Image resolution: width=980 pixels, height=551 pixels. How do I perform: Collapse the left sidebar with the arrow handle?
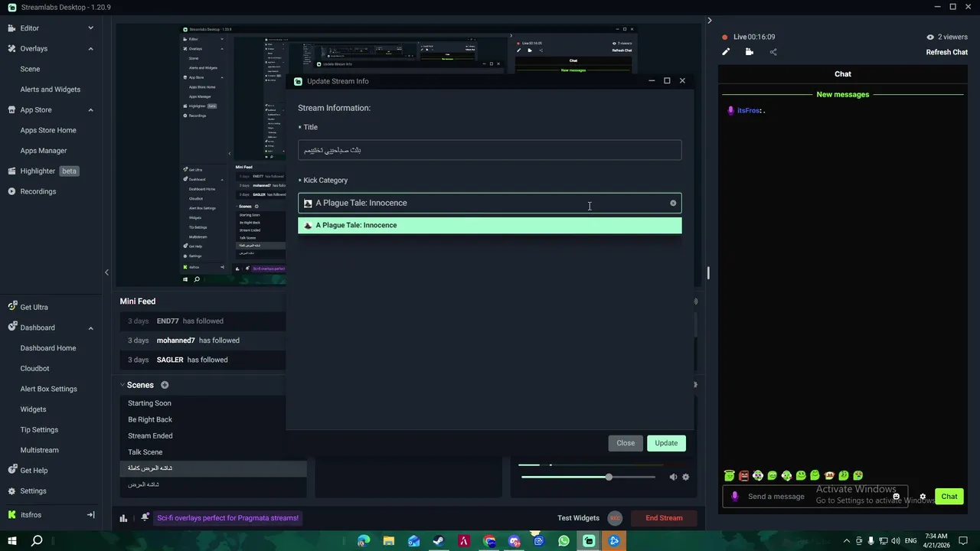[x=106, y=272]
